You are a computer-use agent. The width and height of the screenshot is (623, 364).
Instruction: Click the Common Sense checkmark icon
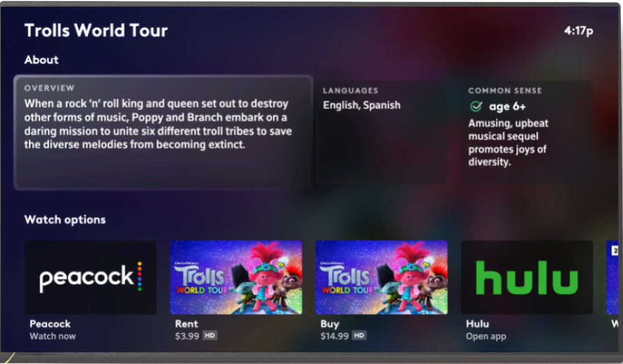476,106
